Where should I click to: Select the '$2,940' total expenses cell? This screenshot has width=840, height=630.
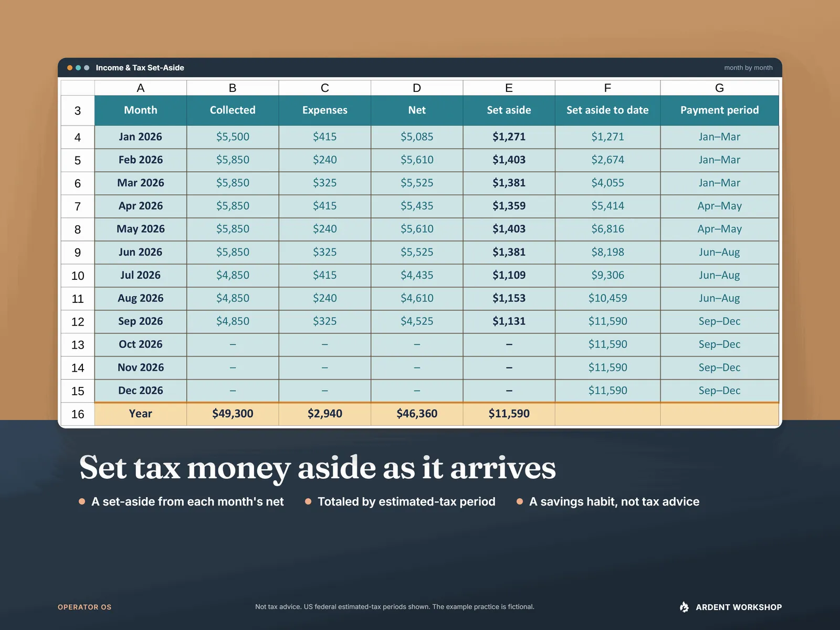[324, 414]
